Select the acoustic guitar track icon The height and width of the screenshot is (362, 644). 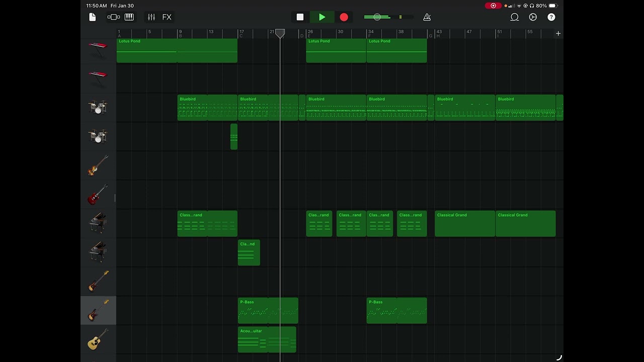[x=98, y=339]
